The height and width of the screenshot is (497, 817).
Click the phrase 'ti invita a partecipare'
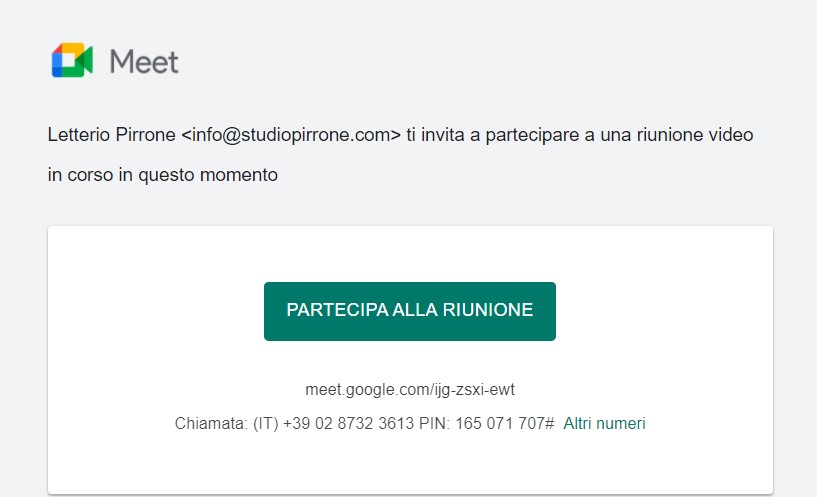point(492,134)
